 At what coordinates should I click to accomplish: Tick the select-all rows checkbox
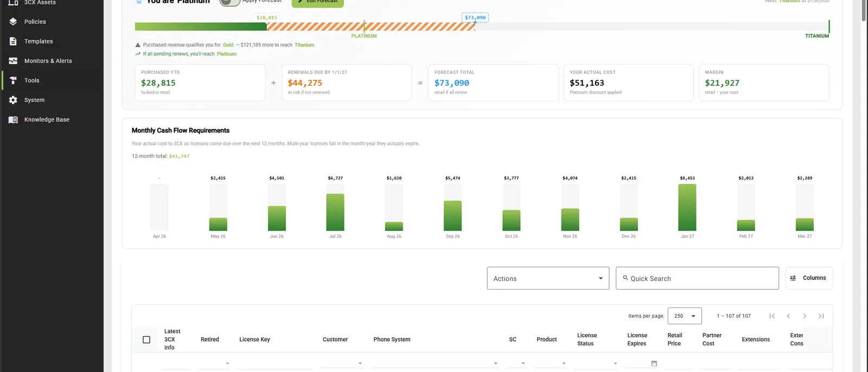point(146,339)
